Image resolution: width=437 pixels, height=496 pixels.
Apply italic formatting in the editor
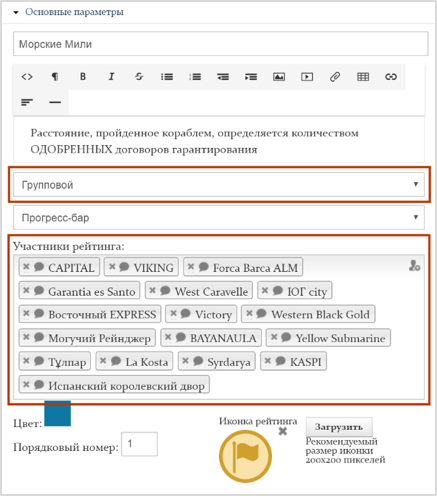111,77
